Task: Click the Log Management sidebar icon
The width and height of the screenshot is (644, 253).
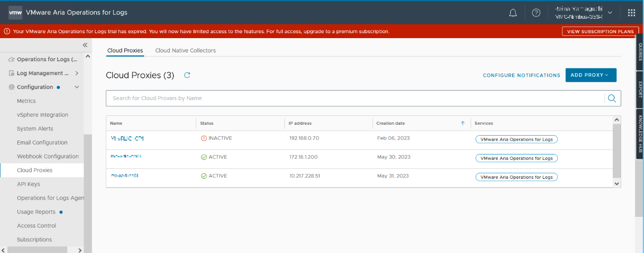Action: (11, 73)
